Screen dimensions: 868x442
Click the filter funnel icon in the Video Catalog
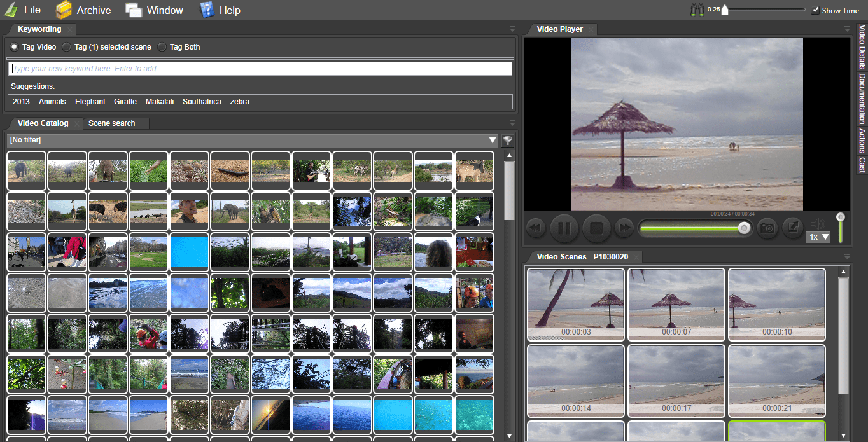(x=507, y=141)
